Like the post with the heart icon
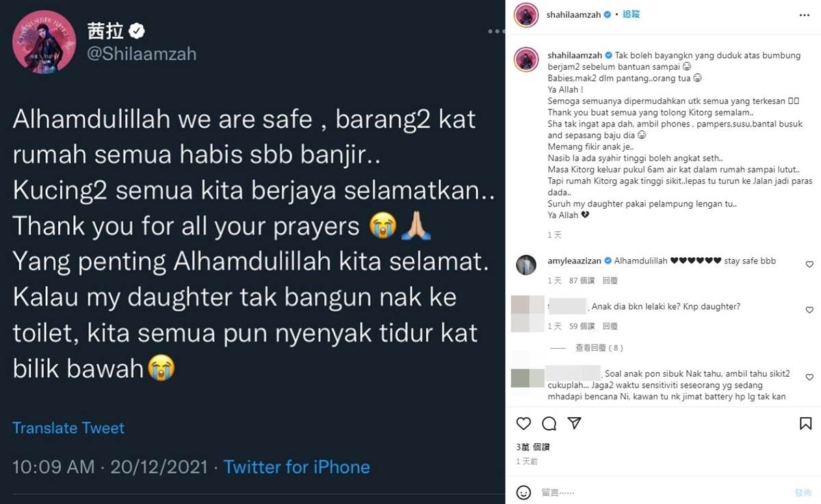 523,424
